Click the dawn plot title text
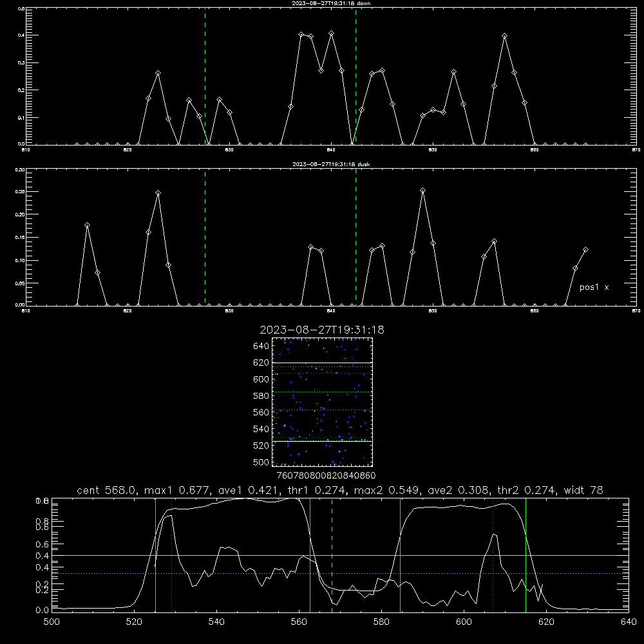 pos(331,3)
